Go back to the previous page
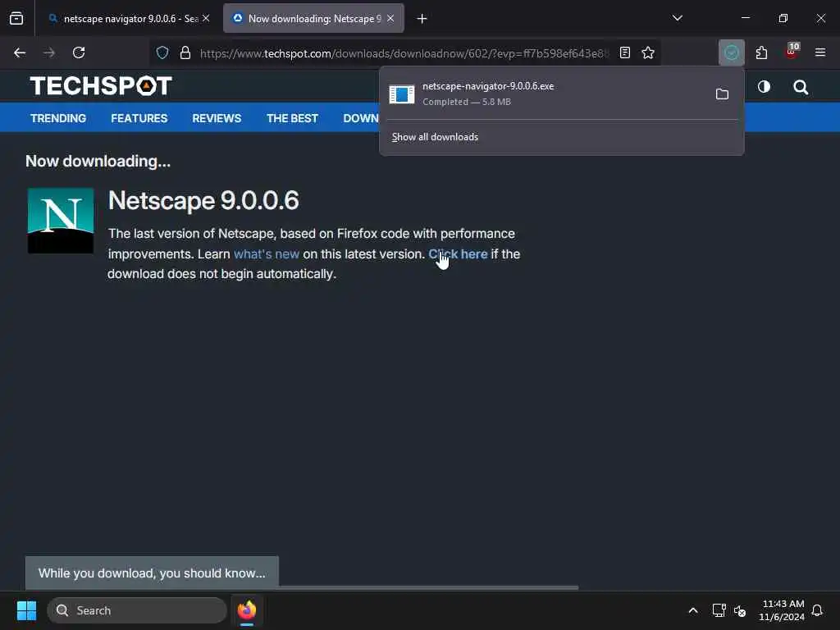 pyautogui.click(x=20, y=52)
